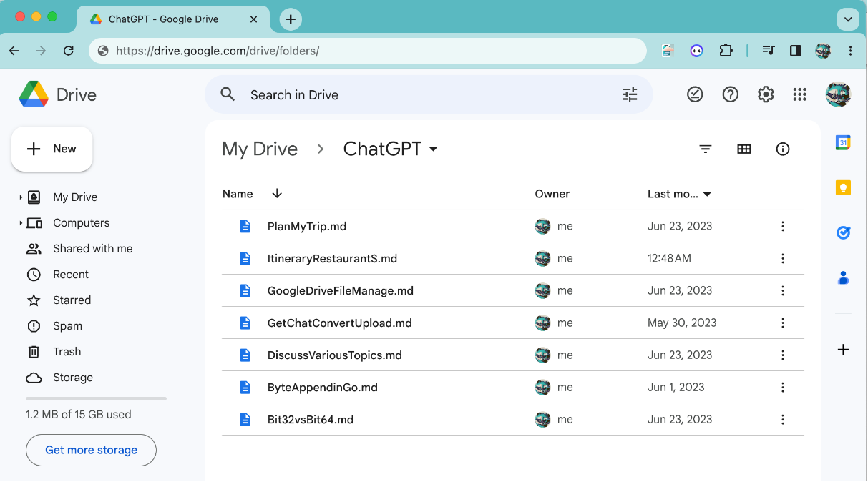Open more actions for GoogleDriveFileManage.md

pyautogui.click(x=783, y=290)
